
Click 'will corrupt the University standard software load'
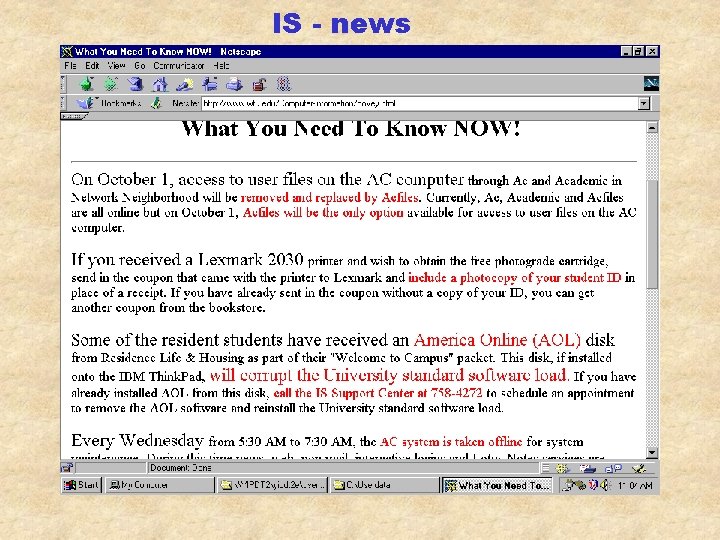pos(389,376)
